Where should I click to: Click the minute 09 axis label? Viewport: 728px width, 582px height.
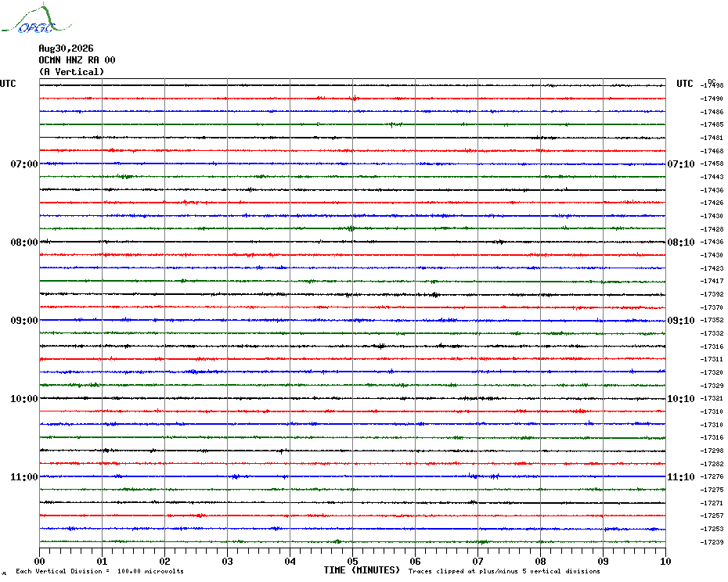pyautogui.click(x=603, y=561)
